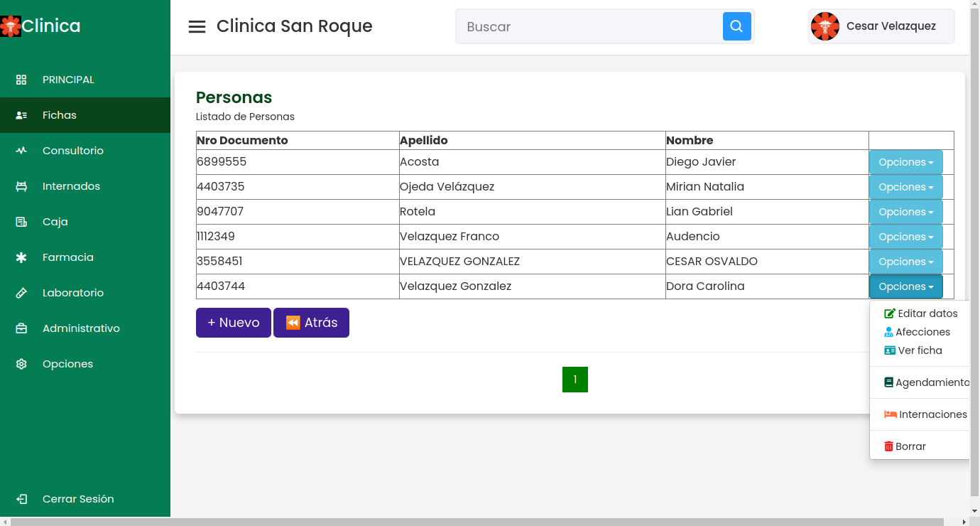Click the red Borrar trash icon
This screenshot has height=526, width=980.
[888, 446]
